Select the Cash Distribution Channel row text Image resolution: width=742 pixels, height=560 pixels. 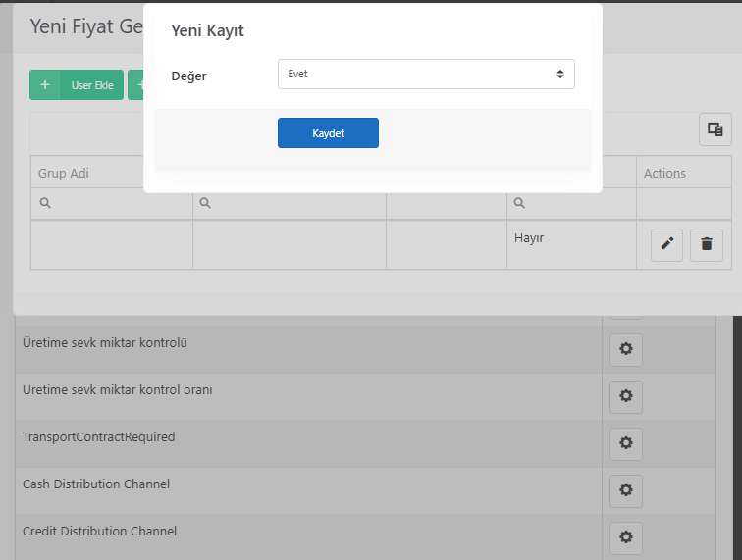(96, 484)
